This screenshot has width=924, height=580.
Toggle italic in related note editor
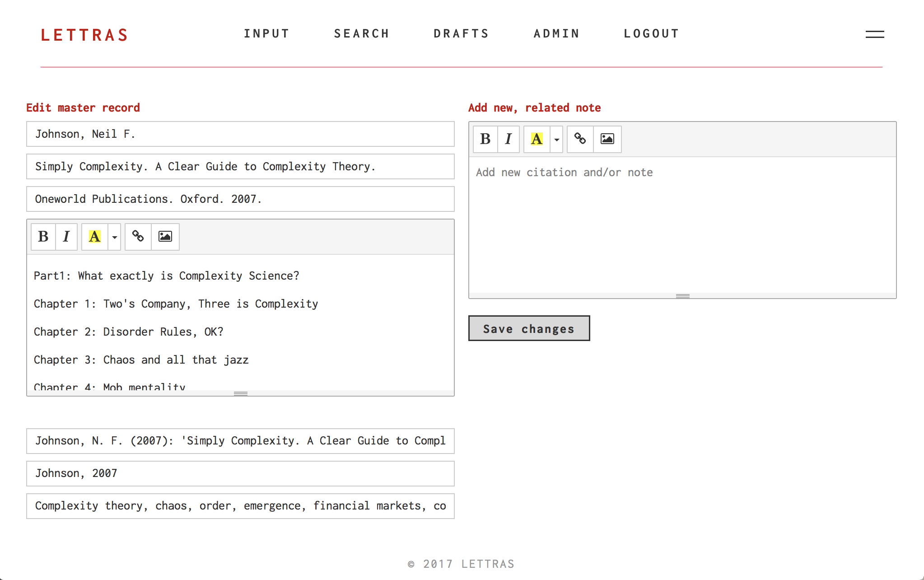[x=509, y=139]
